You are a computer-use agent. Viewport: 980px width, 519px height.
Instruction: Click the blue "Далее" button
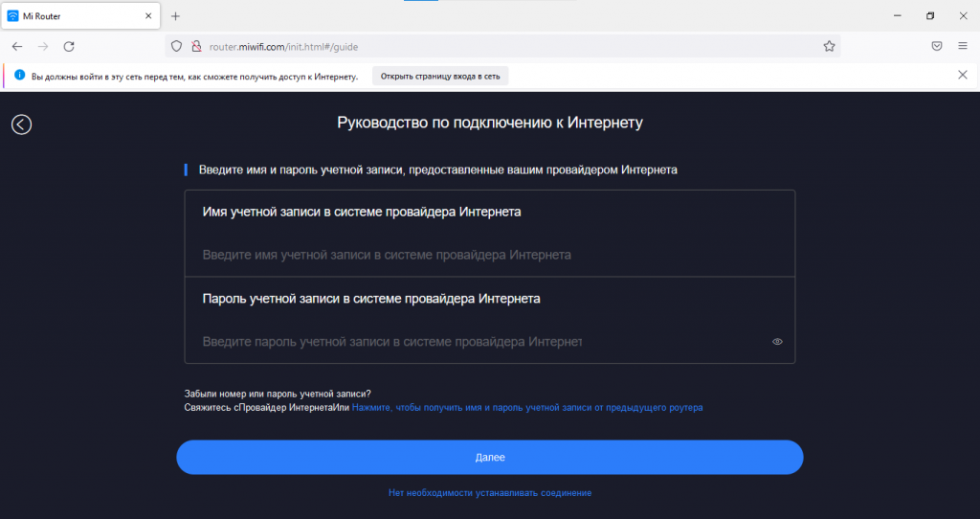click(x=490, y=457)
